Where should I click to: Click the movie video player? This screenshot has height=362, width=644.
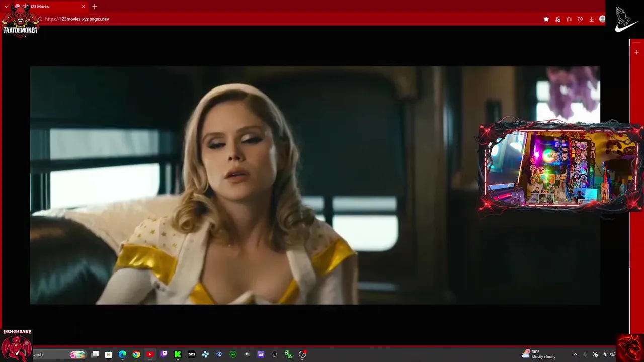(314, 185)
